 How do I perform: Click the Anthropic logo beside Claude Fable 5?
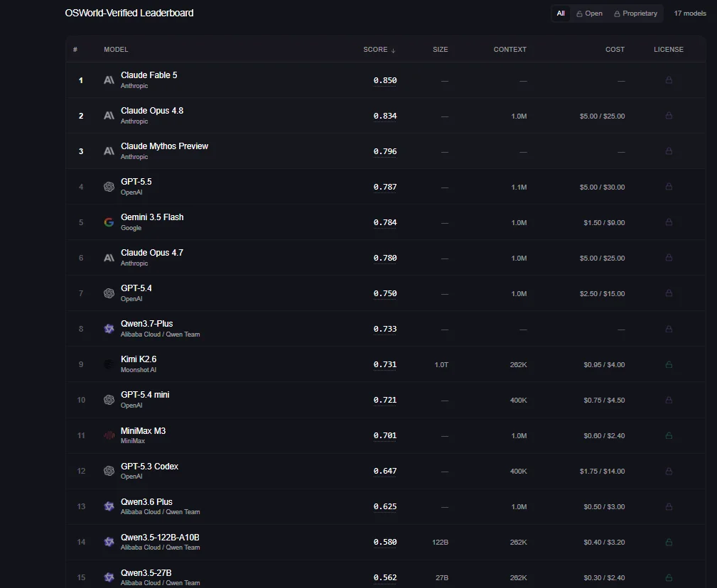pos(109,80)
